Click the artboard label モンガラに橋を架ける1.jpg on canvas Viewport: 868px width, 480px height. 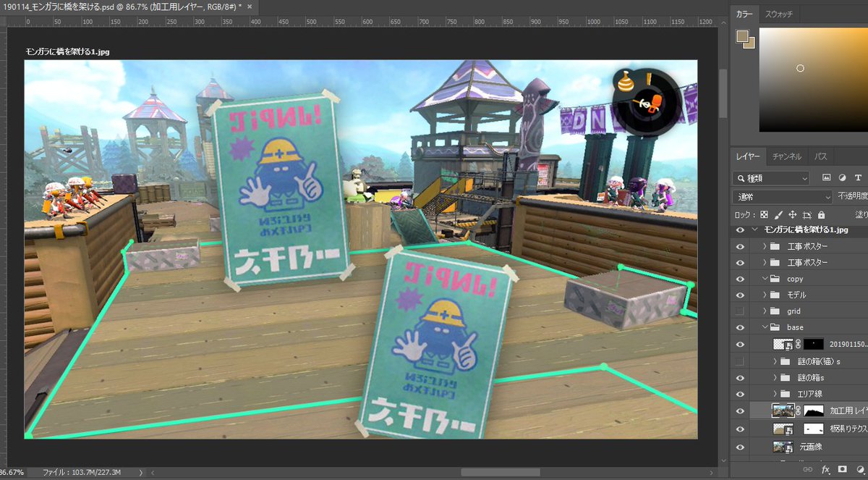(69, 52)
